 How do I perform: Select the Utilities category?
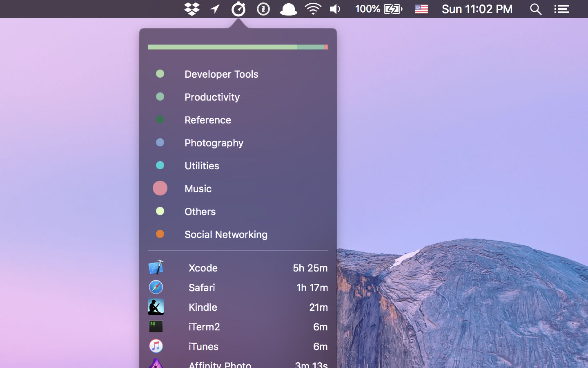(x=202, y=166)
